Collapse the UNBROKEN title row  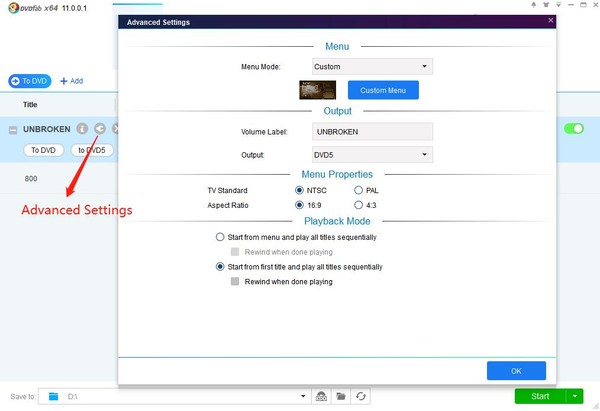tap(13, 130)
